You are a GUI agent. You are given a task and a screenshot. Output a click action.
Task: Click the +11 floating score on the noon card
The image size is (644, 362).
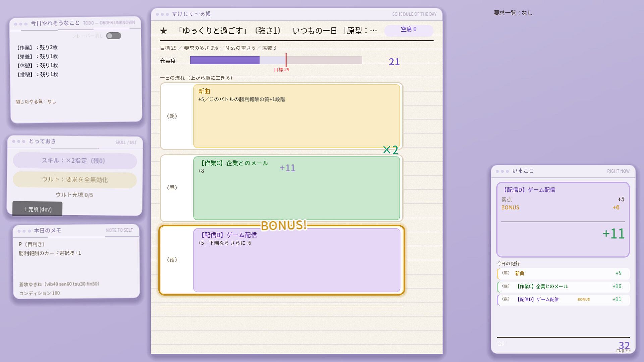[287, 168]
